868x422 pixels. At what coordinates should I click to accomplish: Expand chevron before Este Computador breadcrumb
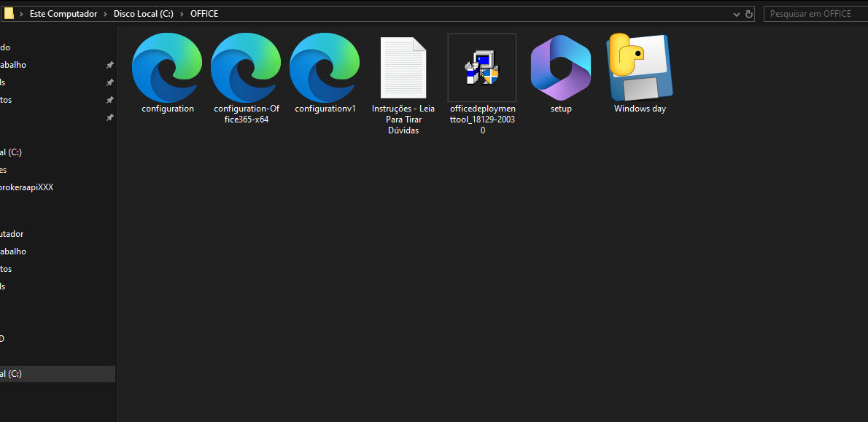click(x=22, y=14)
